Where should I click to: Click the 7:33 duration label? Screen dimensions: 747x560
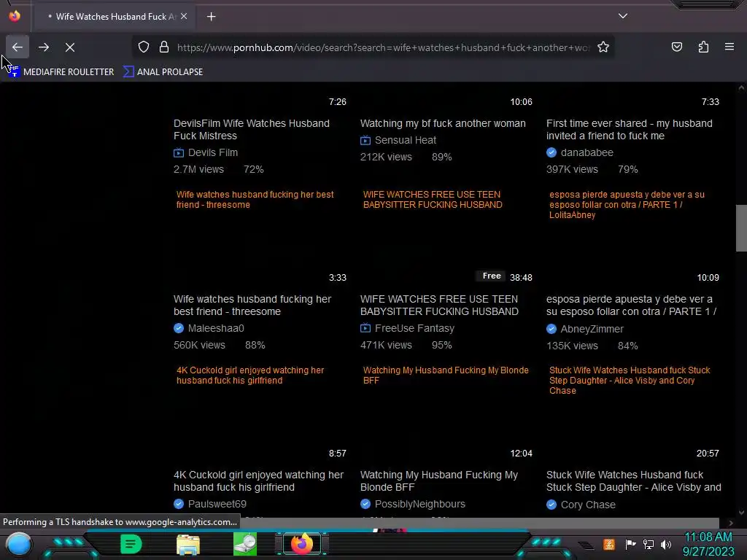pyautogui.click(x=710, y=102)
